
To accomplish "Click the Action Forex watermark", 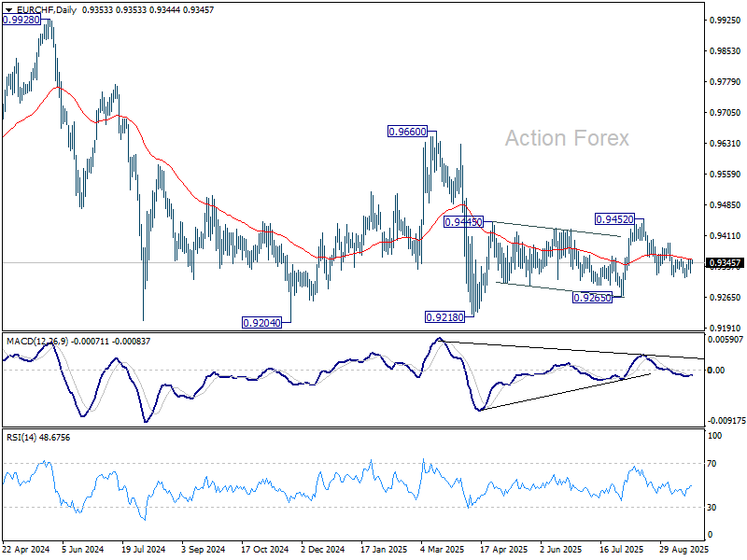I will [567, 138].
